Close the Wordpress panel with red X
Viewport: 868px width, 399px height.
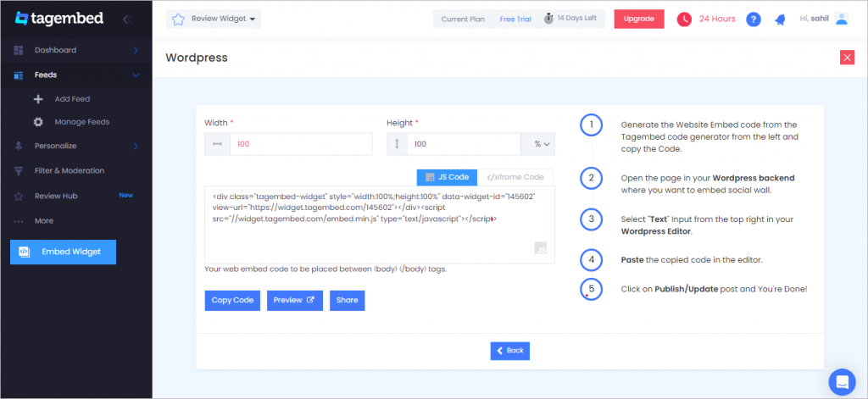click(x=847, y=58)
